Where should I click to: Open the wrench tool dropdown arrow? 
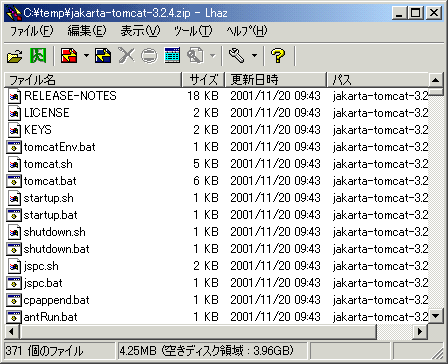(x=254, y=56)
